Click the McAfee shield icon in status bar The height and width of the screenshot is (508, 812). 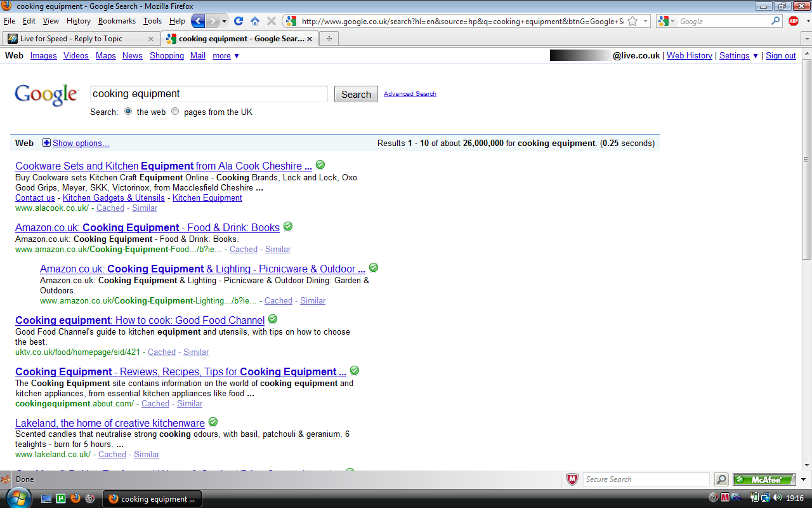coord(572,479)
